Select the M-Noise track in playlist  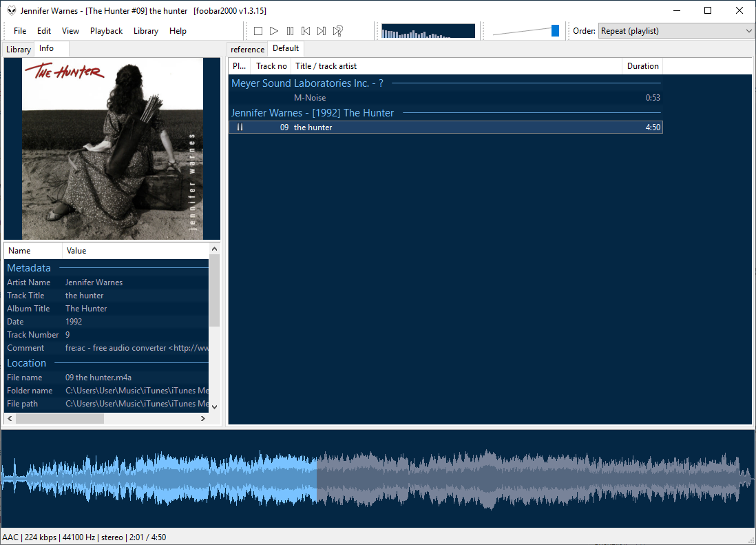[310, 98]
